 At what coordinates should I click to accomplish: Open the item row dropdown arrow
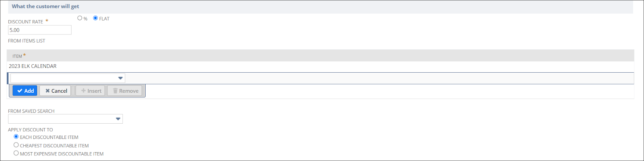coord(120,78)
